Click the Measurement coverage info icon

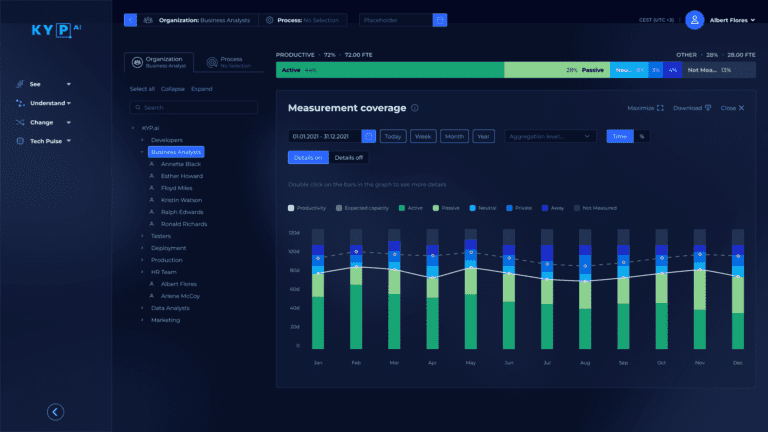pyautogui.click(x=415, y=108)
